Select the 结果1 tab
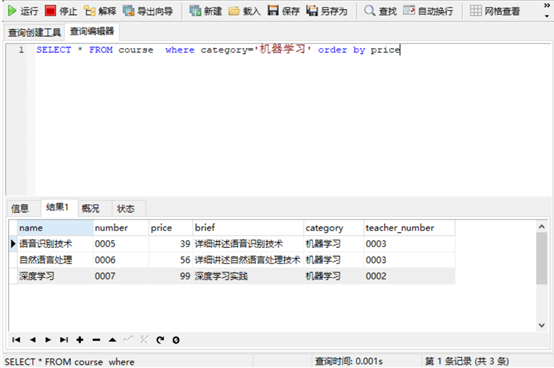This screenshot has height=368, width=554. [58, 207]
